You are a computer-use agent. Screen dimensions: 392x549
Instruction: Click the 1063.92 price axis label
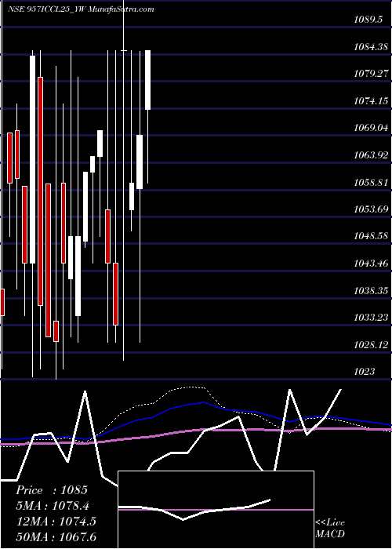[371, 155]
